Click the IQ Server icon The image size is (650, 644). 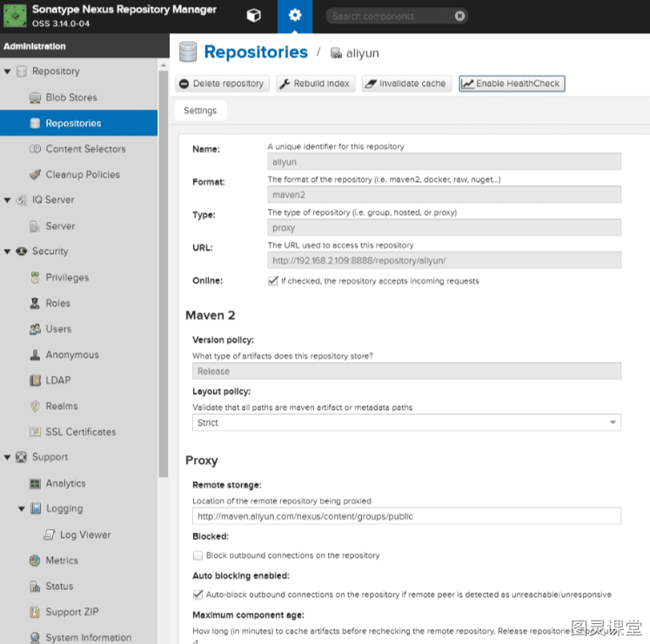click(22, 200)
